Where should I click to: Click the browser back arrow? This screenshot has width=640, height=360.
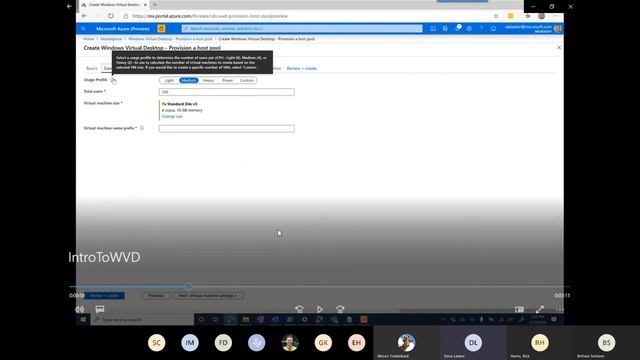pyautogui.click(x=84, y=16)
